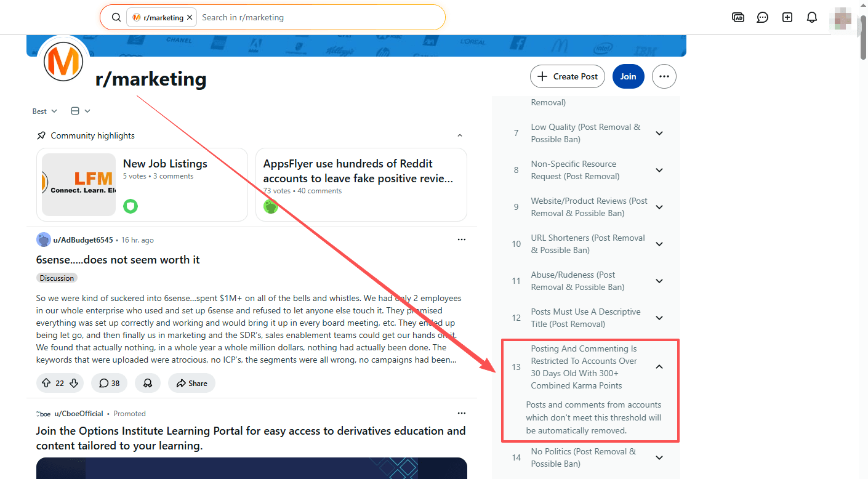Click the r/marketing community logo
The width and height of the screenshot is (868, 479).
[64, 62]
